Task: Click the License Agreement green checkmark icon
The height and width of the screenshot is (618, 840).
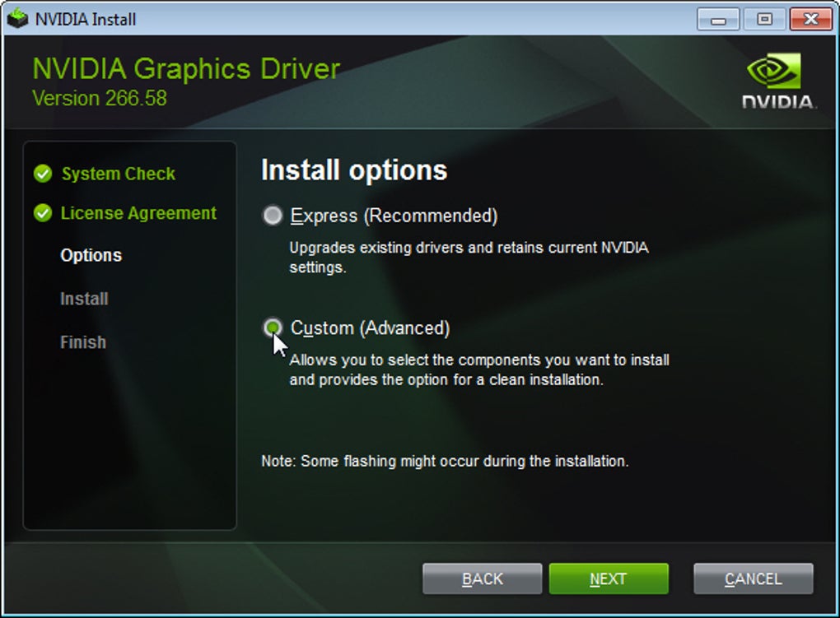Action: point(43,213)
